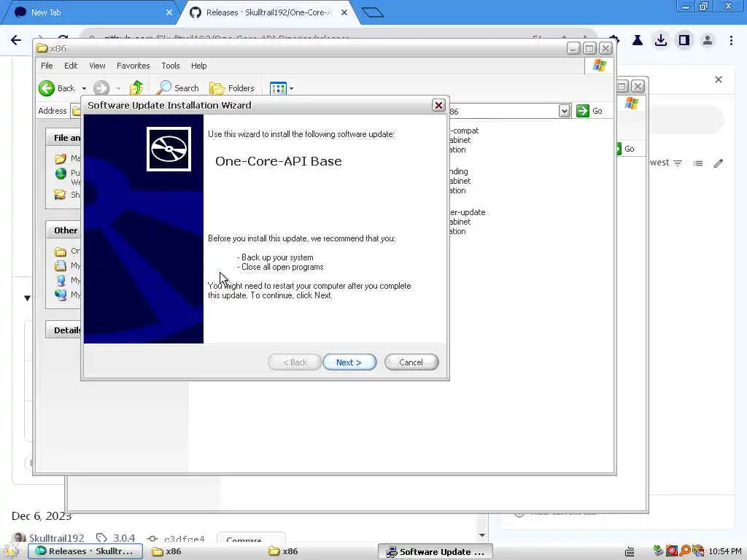The image size is (747, 560).
Task: Click the magnifier tray icon
Action: pyautogui.click(x=684, y=551)
